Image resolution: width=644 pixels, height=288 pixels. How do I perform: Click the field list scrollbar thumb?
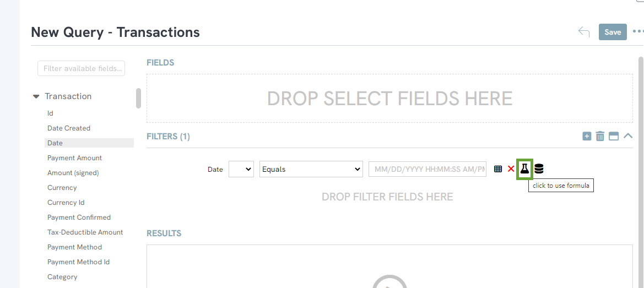(x=138, y=99)
